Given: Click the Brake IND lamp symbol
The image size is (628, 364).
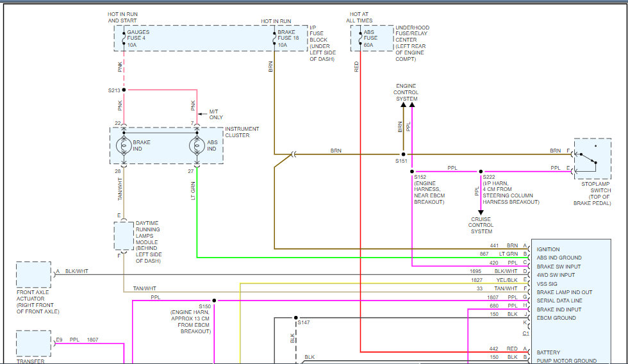Looking at the screenshot, I should [124, 145].
